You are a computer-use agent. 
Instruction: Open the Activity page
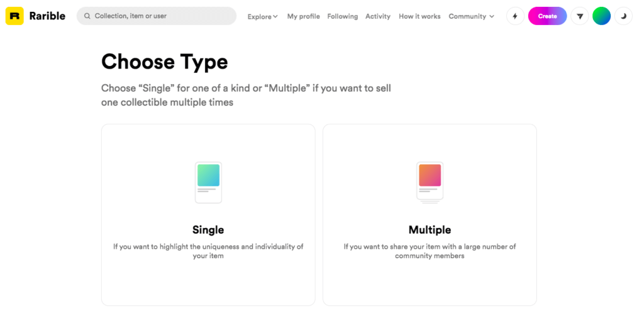coord(377,16)
